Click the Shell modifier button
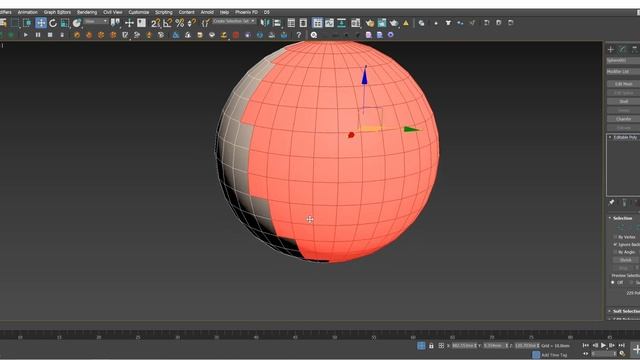The image size is (640, 360). [x=624, y=101]
